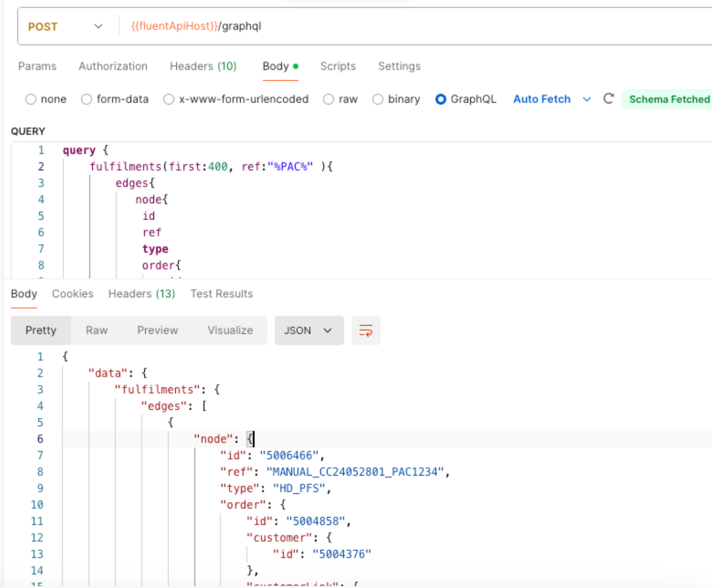Switch to the Params tab

coord(37,67)
